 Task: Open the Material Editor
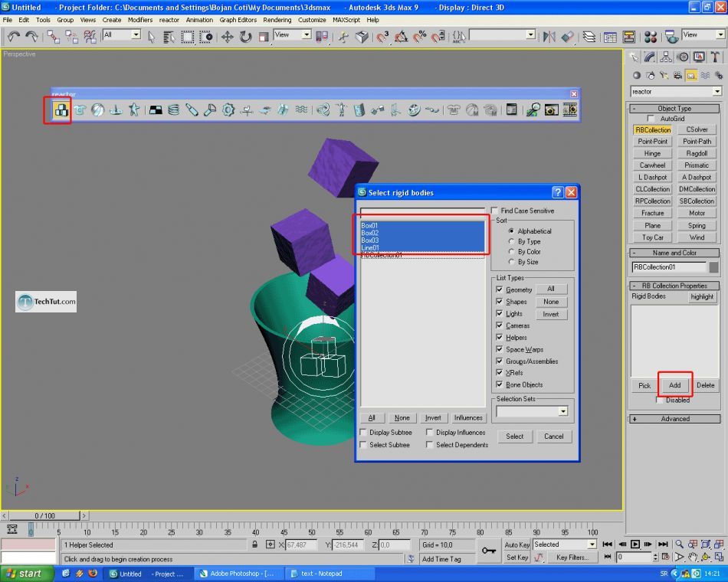click(x=651, y=37)
